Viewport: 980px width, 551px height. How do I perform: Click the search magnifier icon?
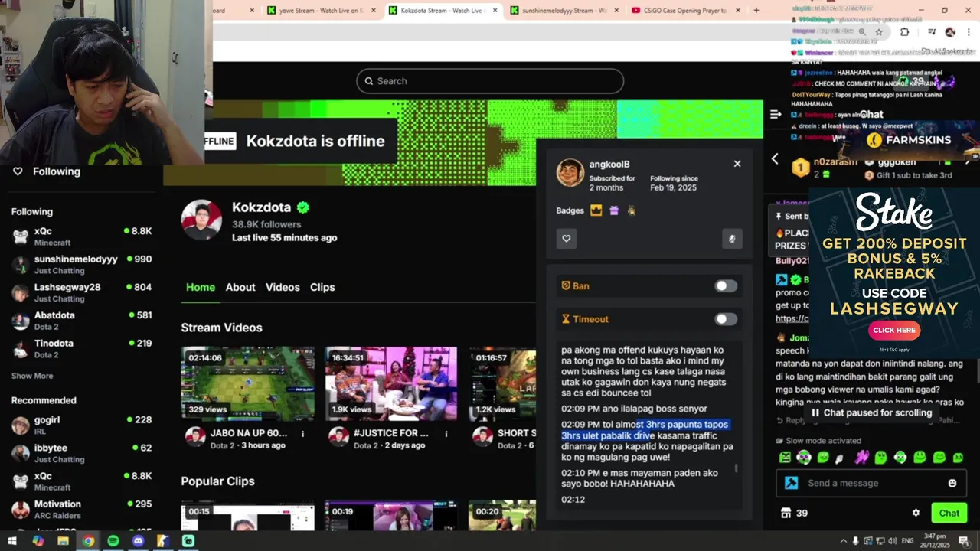tap(368, 81)
